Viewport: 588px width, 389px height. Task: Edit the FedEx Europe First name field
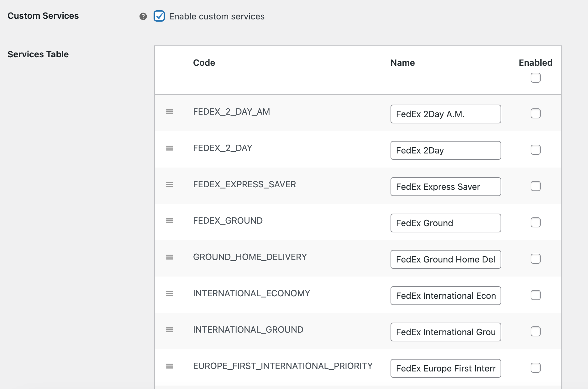tap(446, 368)
